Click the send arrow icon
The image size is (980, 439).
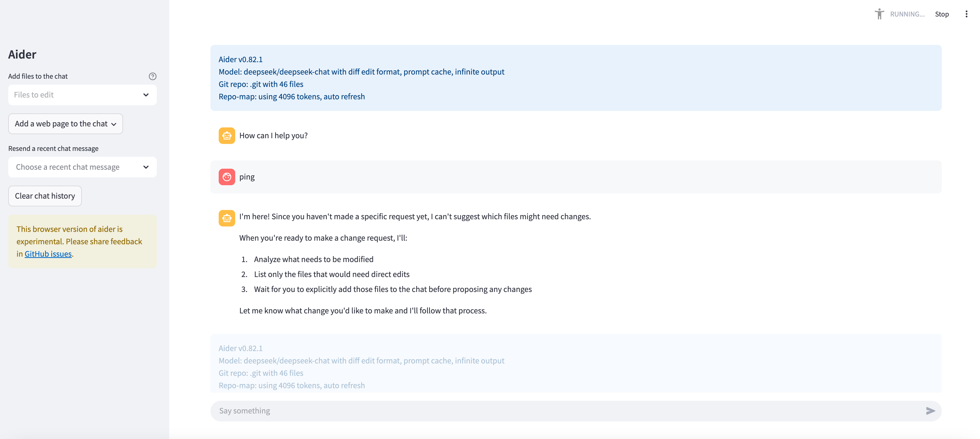930,411
